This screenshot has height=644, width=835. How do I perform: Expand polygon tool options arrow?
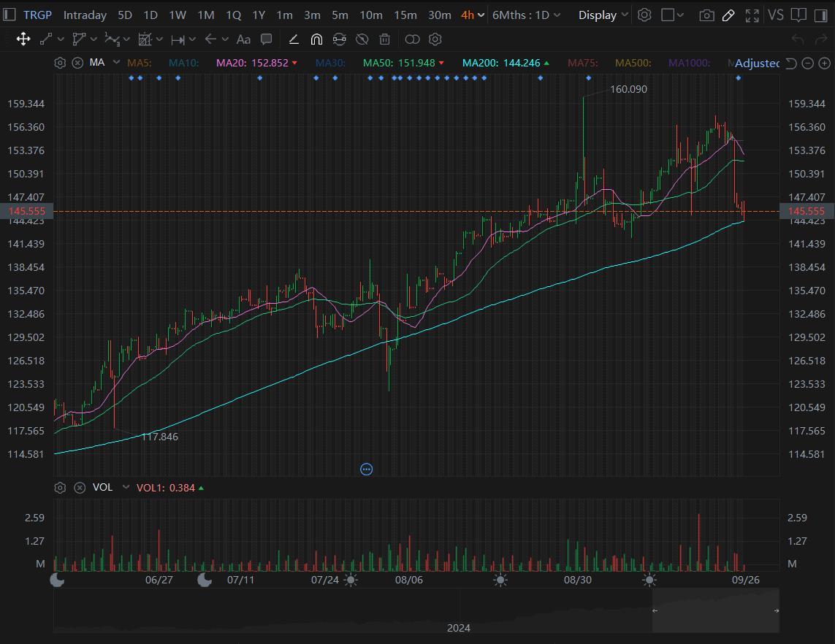click(x=94, y=39)
